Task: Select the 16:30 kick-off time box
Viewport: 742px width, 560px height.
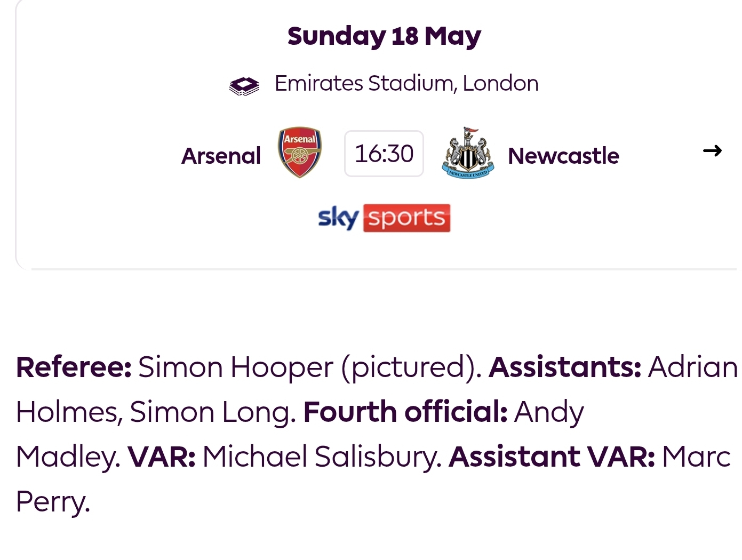Action: coord(384,154)
